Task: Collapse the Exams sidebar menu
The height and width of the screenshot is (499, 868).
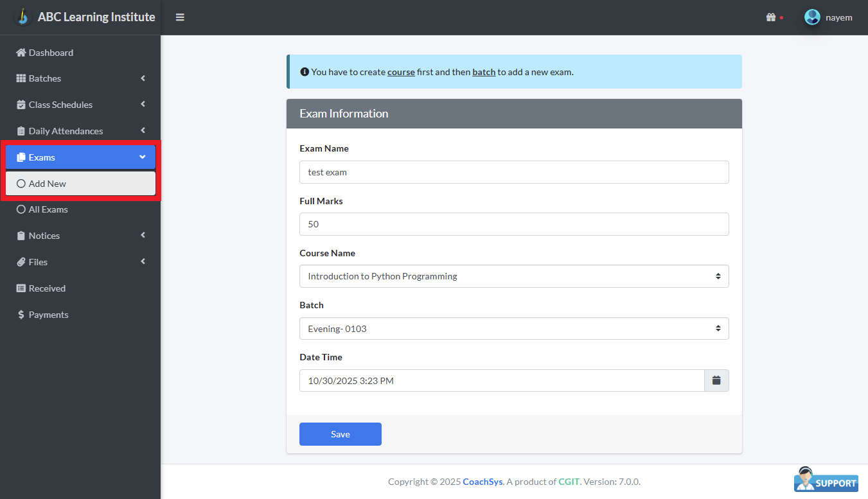Action: pyautogui.click(x=80, y=157)
